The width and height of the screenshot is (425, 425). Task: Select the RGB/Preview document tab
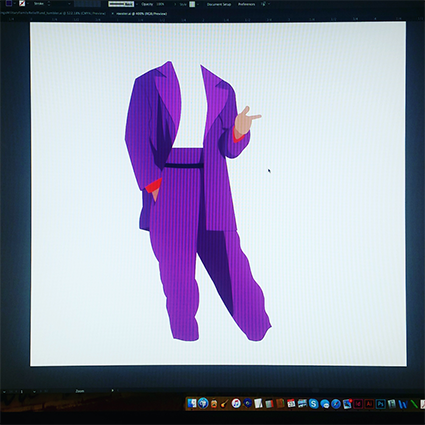[x=142, y=14]
